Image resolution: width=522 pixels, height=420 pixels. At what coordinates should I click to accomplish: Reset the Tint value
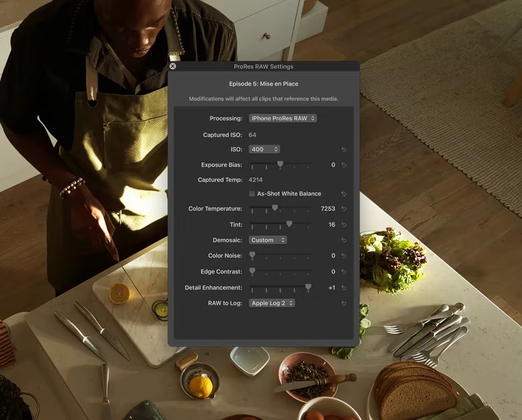point(344,225)
